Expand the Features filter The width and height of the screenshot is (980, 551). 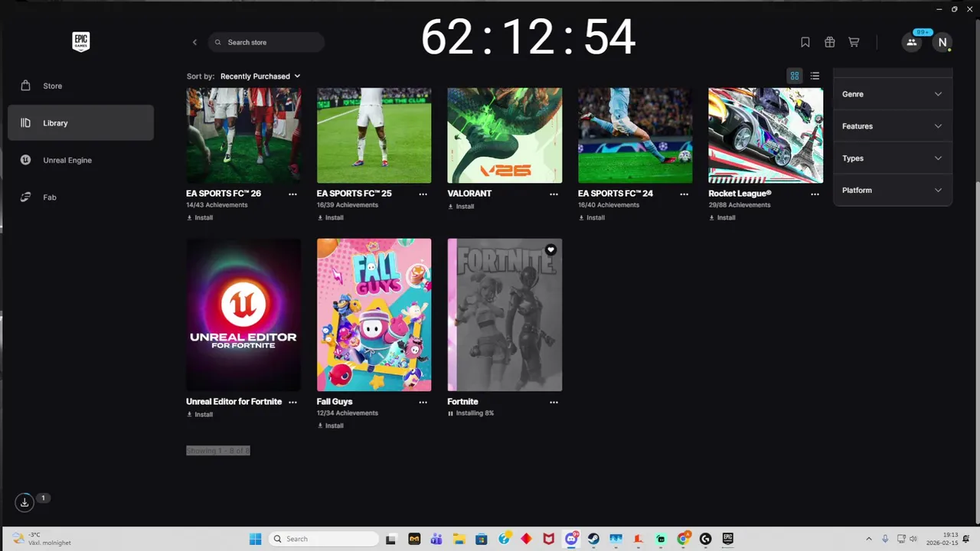coord(892,126)
